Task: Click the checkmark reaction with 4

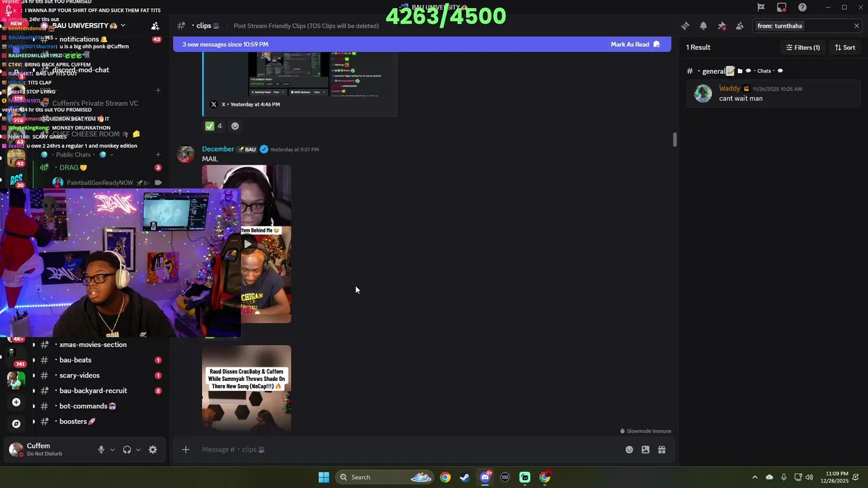Action: 214,126
